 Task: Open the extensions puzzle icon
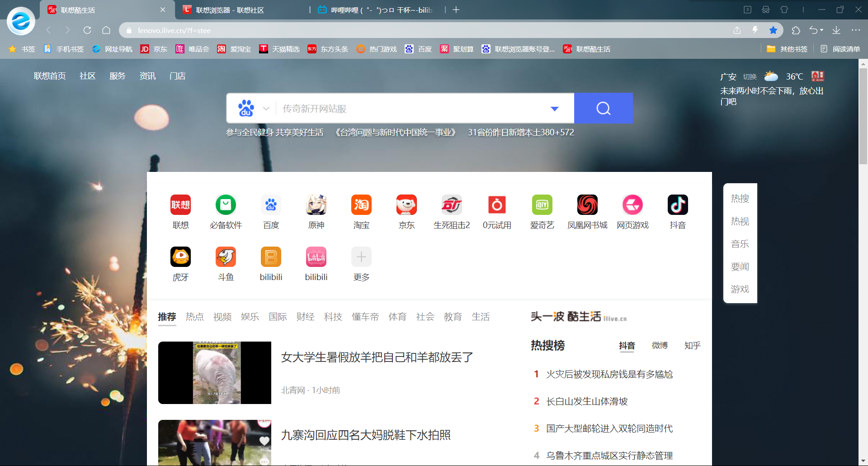pyautogui.click(x=796, y=30)
